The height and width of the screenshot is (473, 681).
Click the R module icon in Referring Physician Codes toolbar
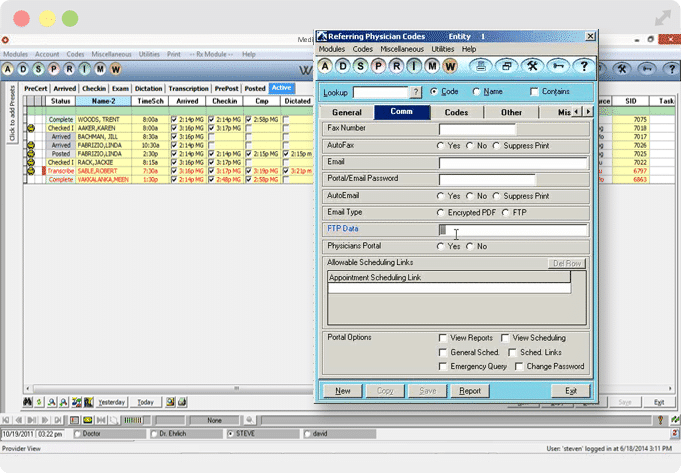click(396, 66)
